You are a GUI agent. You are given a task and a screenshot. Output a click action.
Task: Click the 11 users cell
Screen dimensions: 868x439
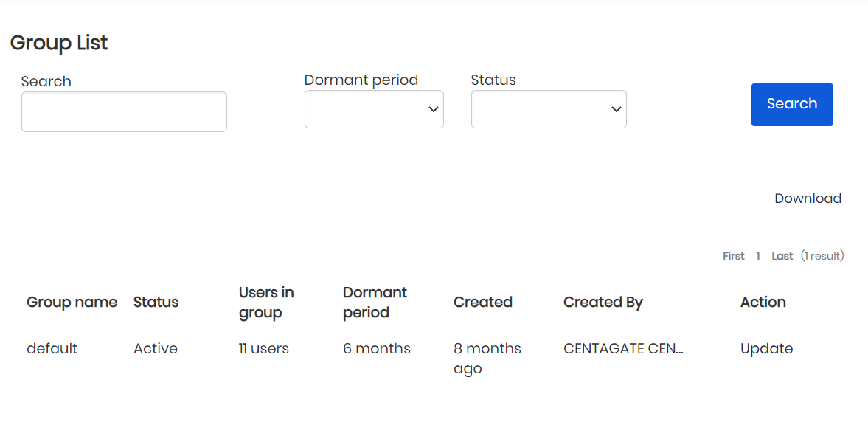(x=263, y=348)
